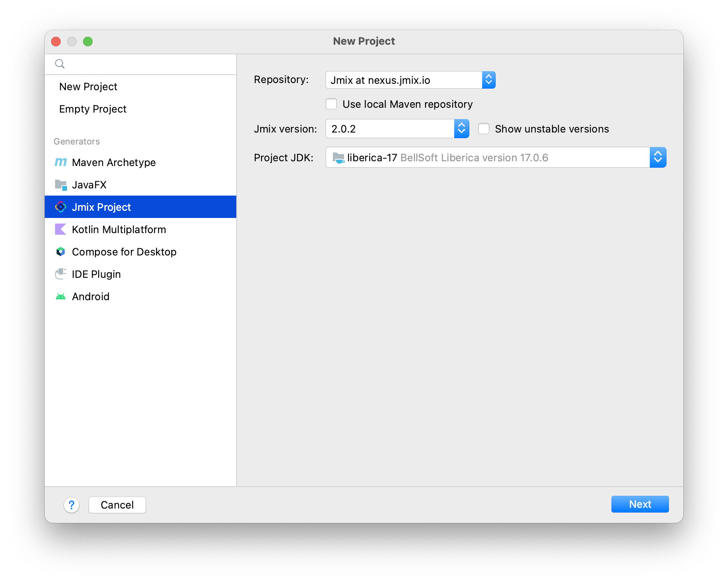Select Empty Project in the sidebar
The height and width of the screenshot is (582, 728).
point(140,109)
